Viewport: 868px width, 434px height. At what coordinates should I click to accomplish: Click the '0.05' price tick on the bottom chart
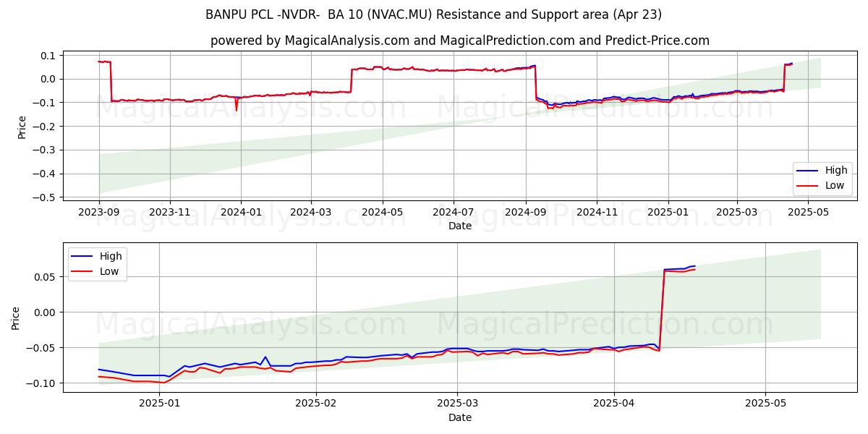(46, 277)
